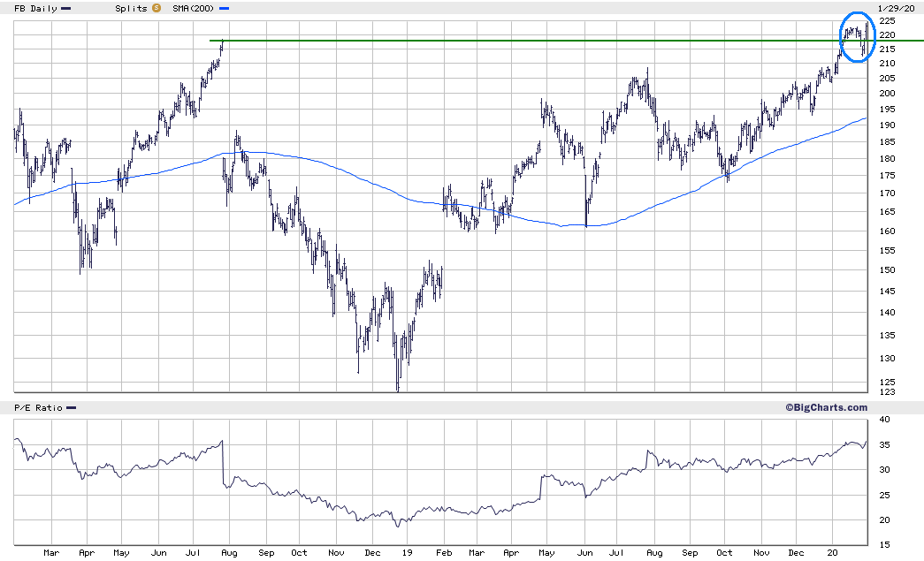Click the Oct label left of Nov

point(300,553)
